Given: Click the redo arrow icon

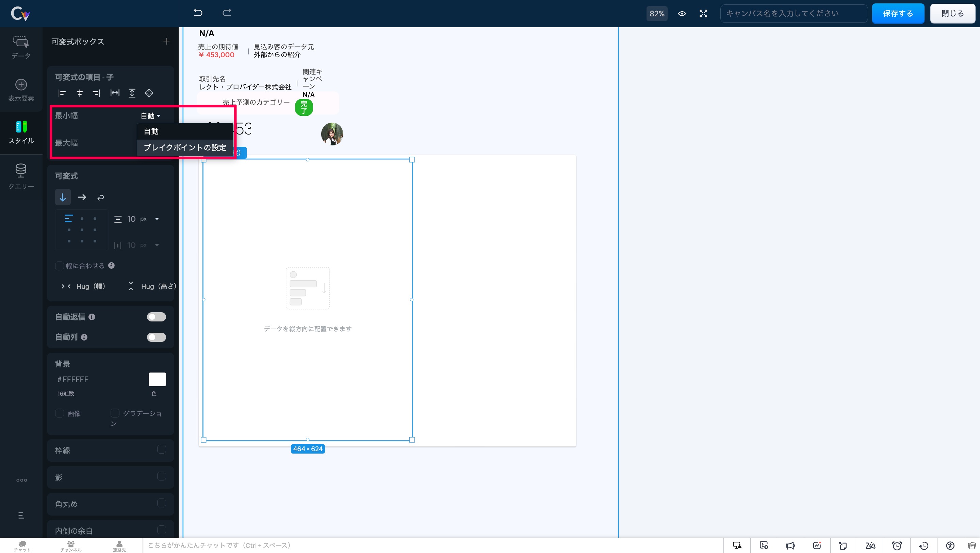Looking at the screenshot, I should [x=227, y=13].
